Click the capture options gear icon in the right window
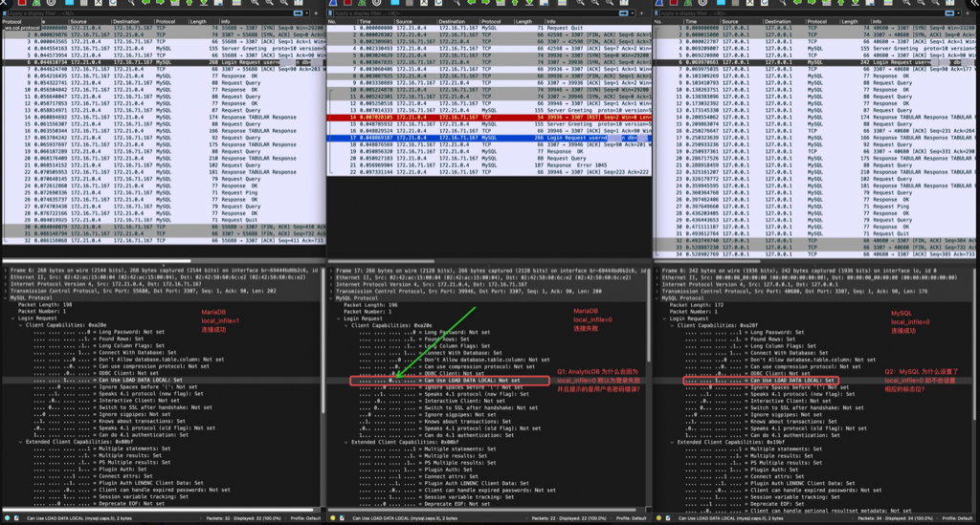 [x=702, y=4]
